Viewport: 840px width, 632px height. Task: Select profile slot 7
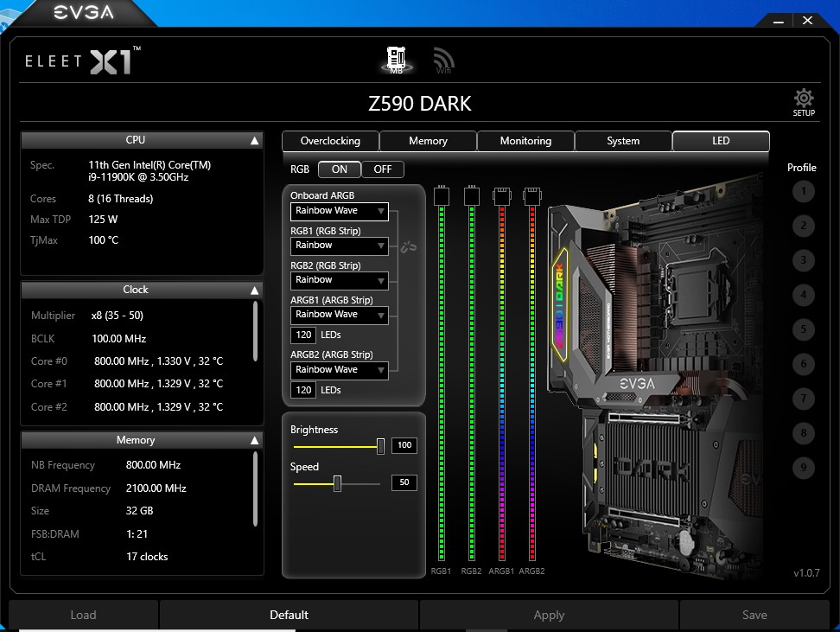(x=803, y=399)
